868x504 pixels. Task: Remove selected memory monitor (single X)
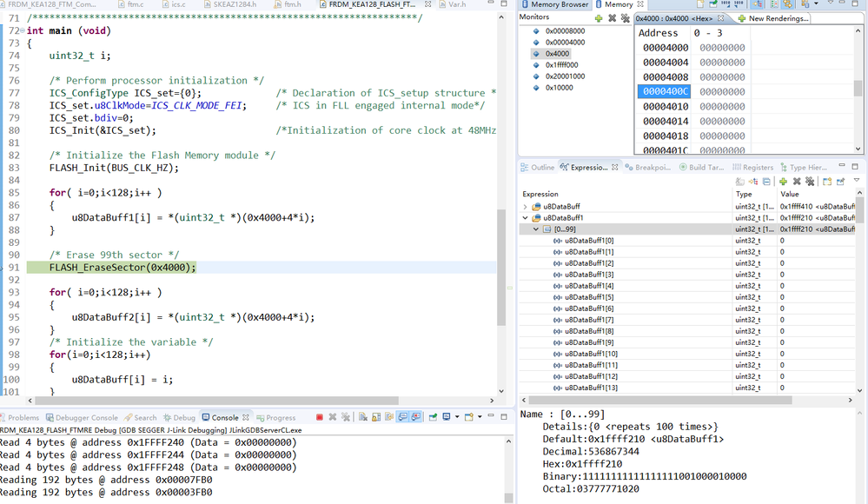pyautogui.click(x=612, y=18)
